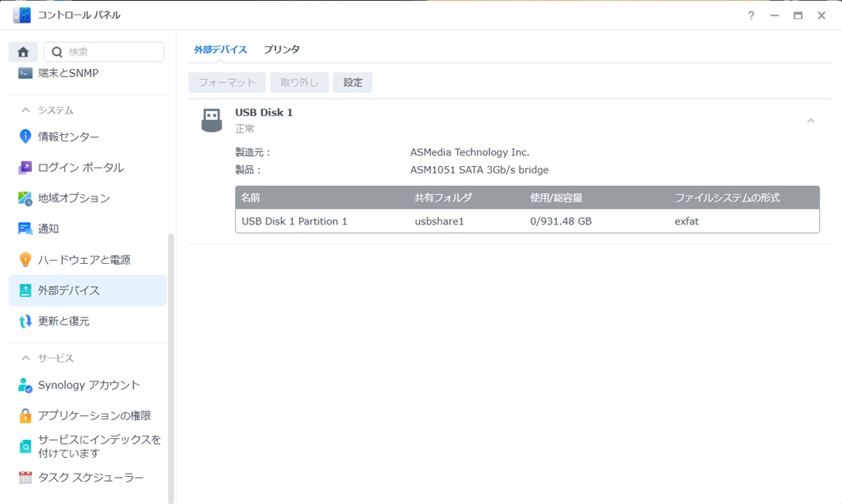Switch to the プリンタ tab

point(282,49)
